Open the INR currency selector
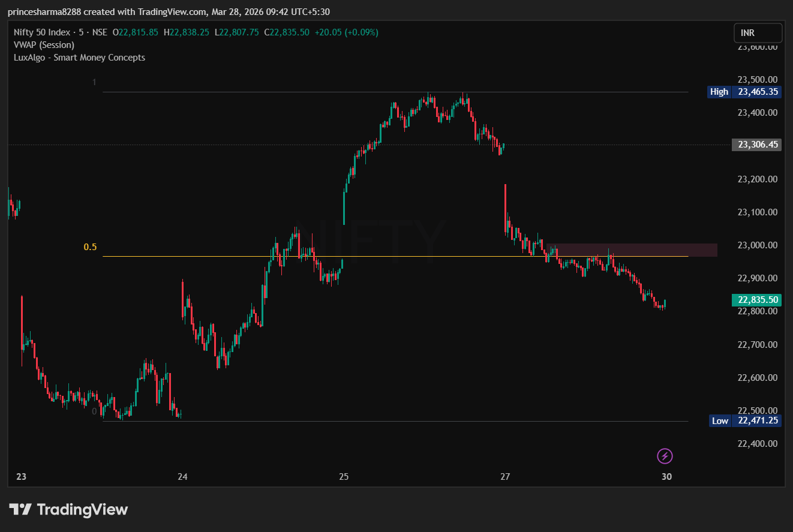 click(758, 33)
